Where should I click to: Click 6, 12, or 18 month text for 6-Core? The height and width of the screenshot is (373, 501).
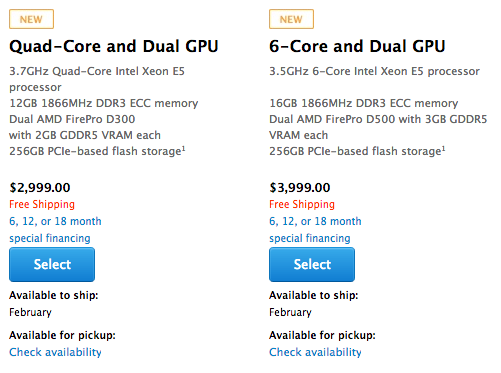tap(315, 221)
